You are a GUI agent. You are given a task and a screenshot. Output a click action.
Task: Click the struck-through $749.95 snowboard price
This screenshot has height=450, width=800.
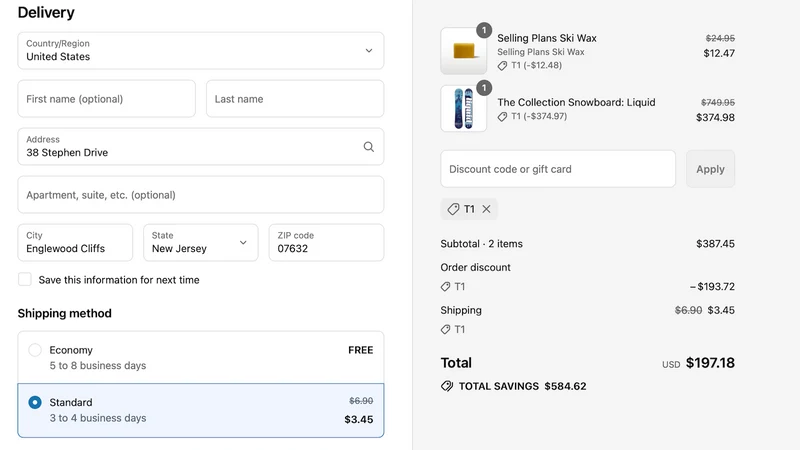(x=718, y=103)
